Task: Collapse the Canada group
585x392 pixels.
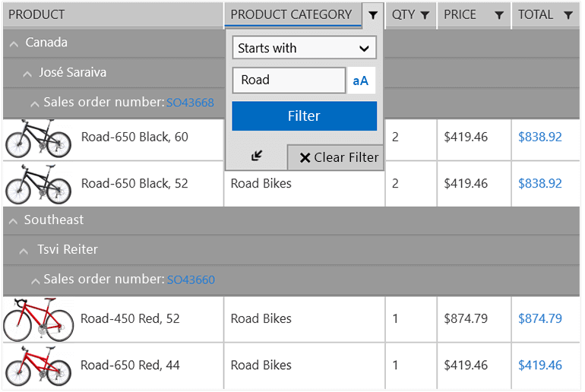Action: pyautogui.click(x=14, y=43)
